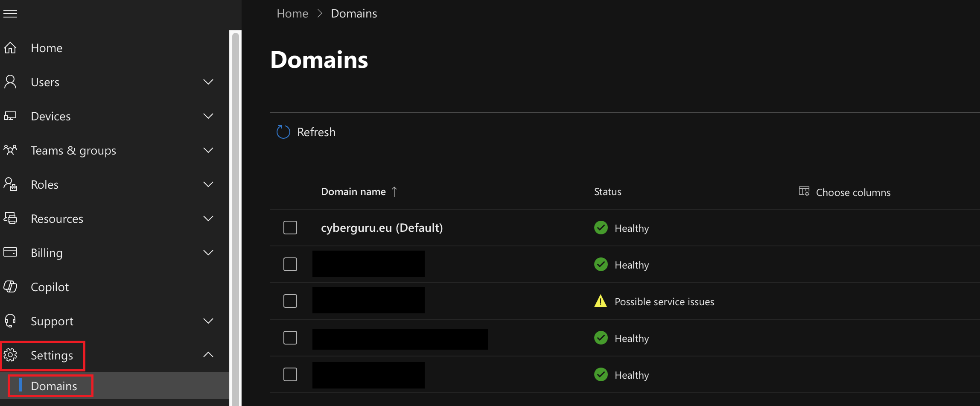Click the Teams & groups people icon
This screenshot has height=406, width=980.
pos(10,150)
